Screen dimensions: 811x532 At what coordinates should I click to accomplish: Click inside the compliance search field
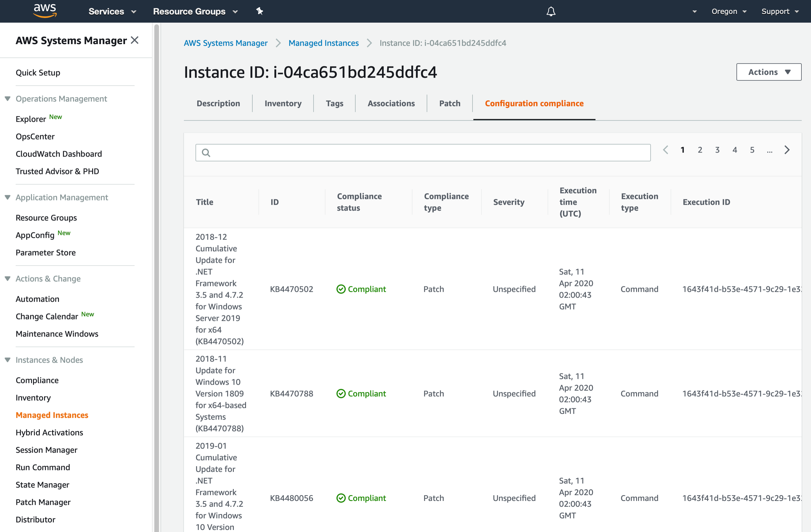click(x=423, y=152)
